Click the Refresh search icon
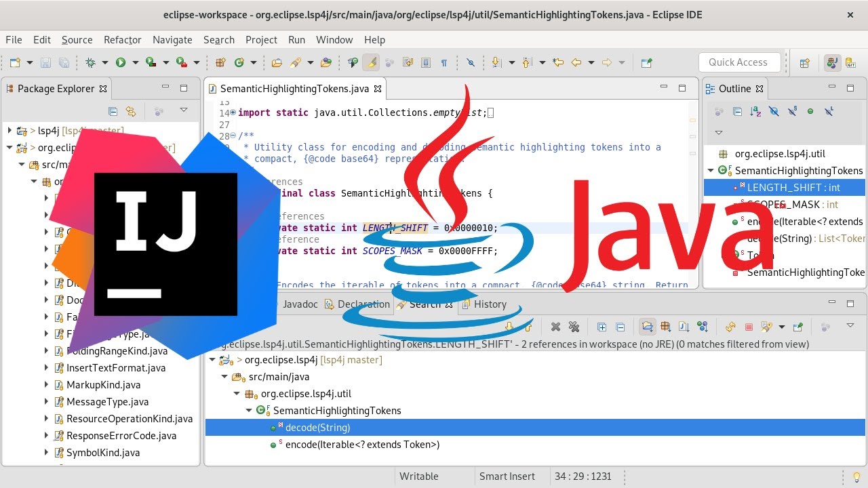Viewport: 868px width, 488px height. (730, 327)
